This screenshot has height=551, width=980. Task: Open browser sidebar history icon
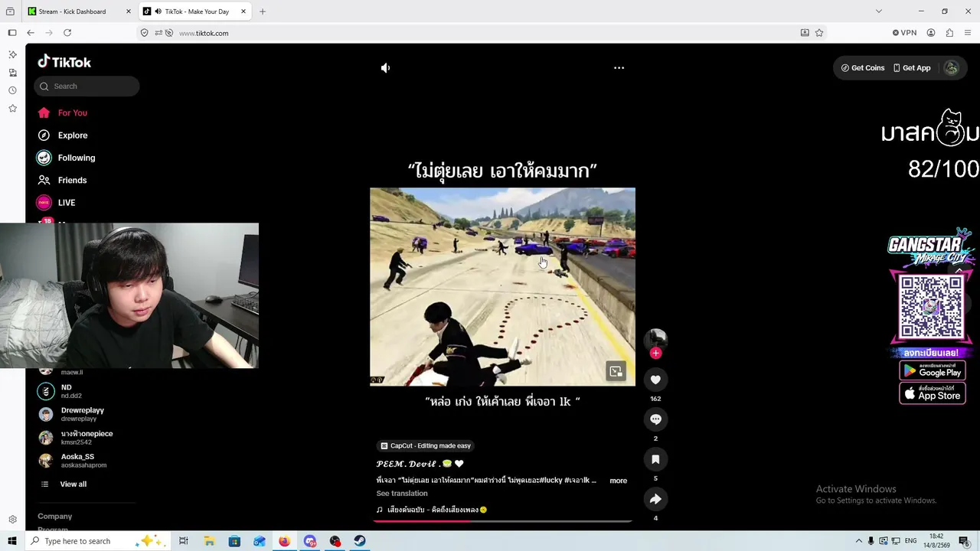[x=12, y=90]
